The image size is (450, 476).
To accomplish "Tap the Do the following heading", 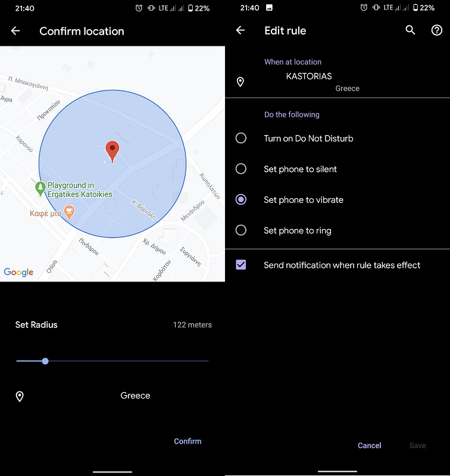I will click(x=292, y=114).
